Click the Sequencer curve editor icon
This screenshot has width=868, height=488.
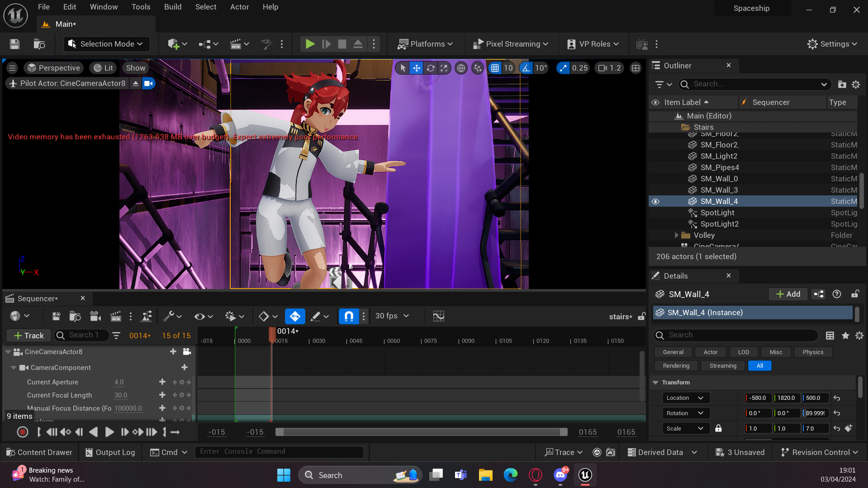[x=438, y=316]
